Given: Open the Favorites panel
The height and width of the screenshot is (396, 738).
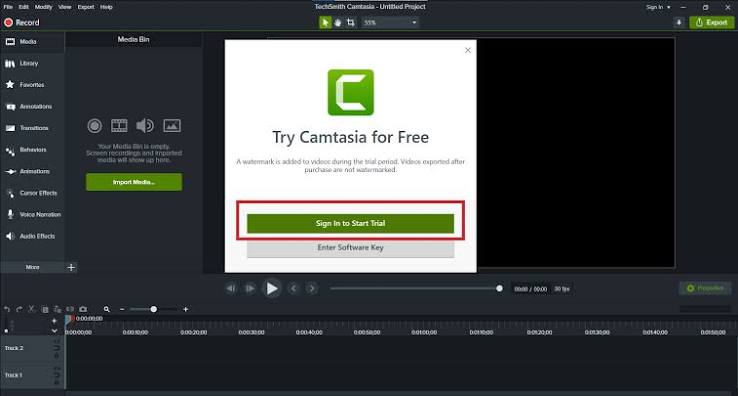Looking at the screenshot, I should point(32,85).
